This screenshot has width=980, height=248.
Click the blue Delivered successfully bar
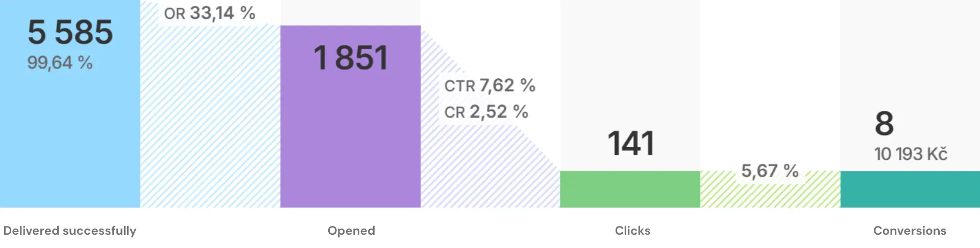[70, 143]
